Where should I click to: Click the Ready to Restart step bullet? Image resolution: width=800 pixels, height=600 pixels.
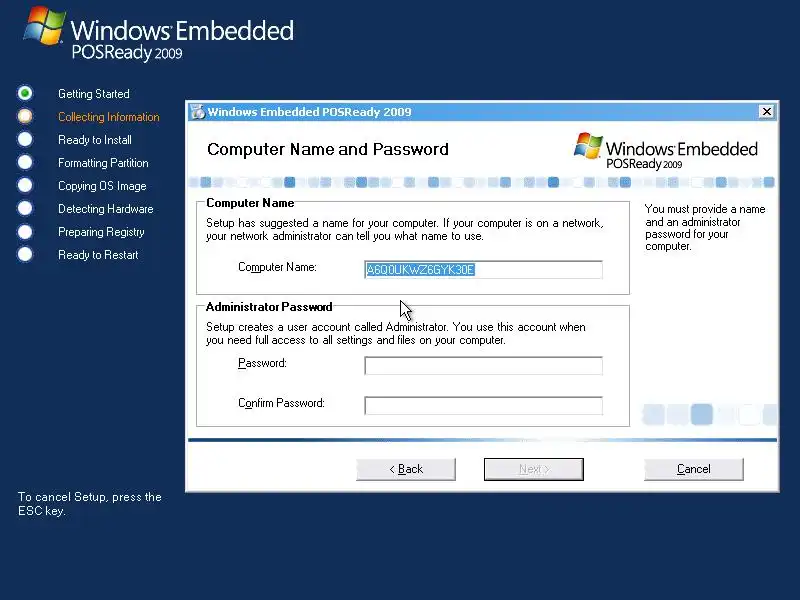[x=24, y=254]
